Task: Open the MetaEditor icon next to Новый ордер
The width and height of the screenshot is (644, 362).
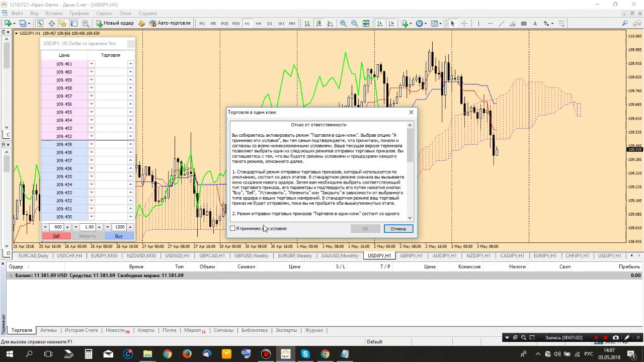Action: 141,23
